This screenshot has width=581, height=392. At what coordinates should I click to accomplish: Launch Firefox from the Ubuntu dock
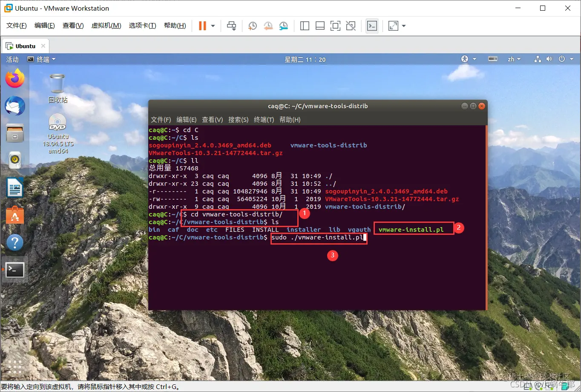pos(15,78)
